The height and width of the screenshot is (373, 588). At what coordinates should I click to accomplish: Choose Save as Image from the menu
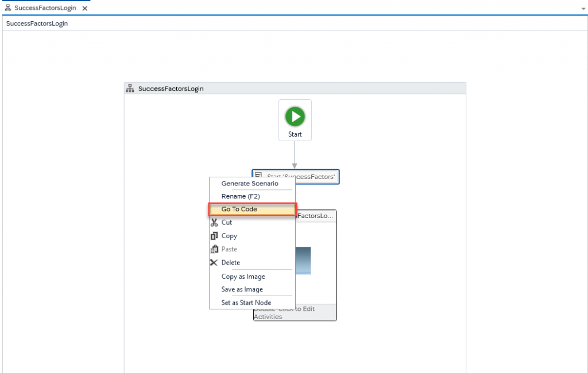tap(253, 289)
